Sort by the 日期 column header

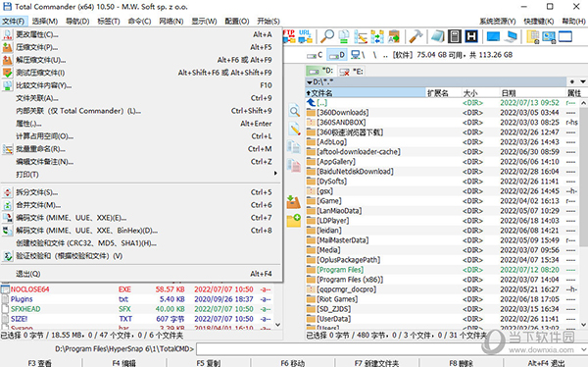(532, 93)
